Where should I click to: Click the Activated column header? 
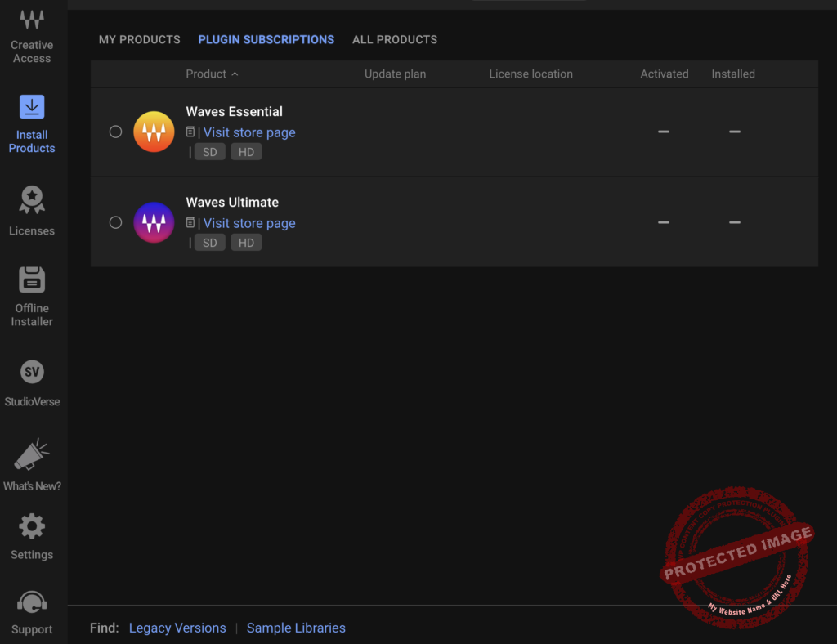(664, 74)
